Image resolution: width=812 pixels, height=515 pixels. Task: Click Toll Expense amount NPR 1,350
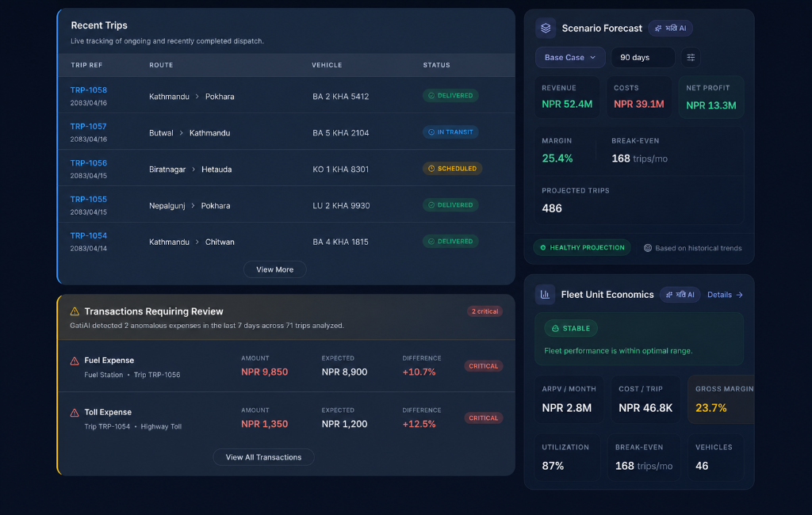pos(264,423)
